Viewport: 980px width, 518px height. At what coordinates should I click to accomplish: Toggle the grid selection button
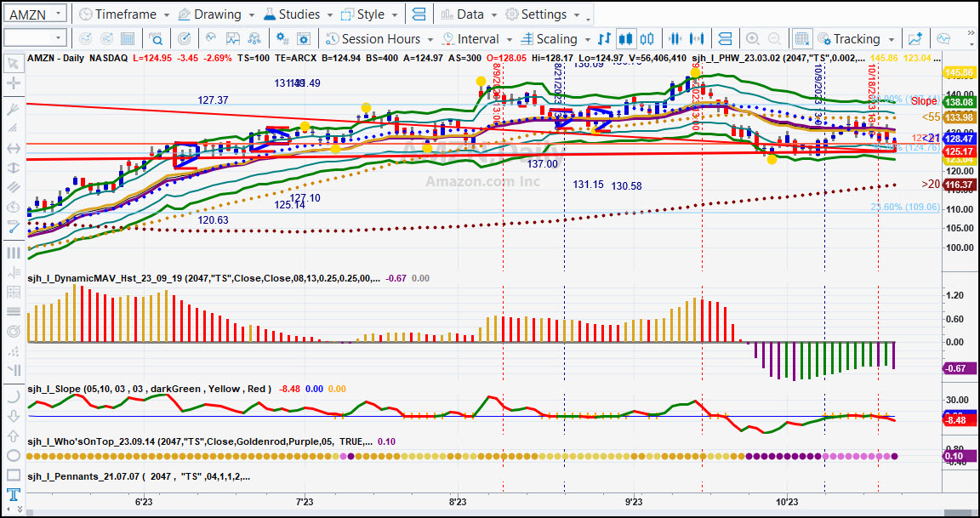[x=802, y=39]
